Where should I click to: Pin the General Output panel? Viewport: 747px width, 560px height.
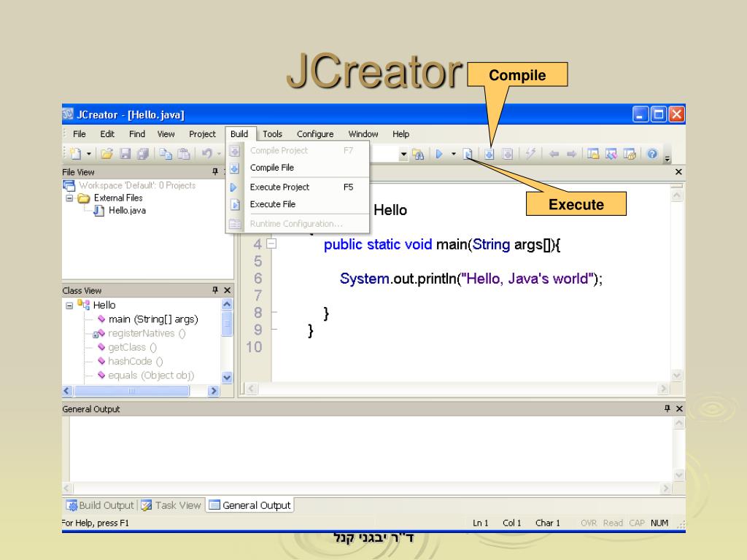[667, 408]
